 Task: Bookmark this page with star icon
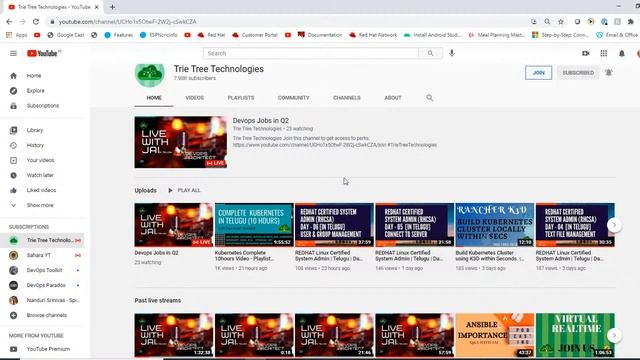pos(561,22)
